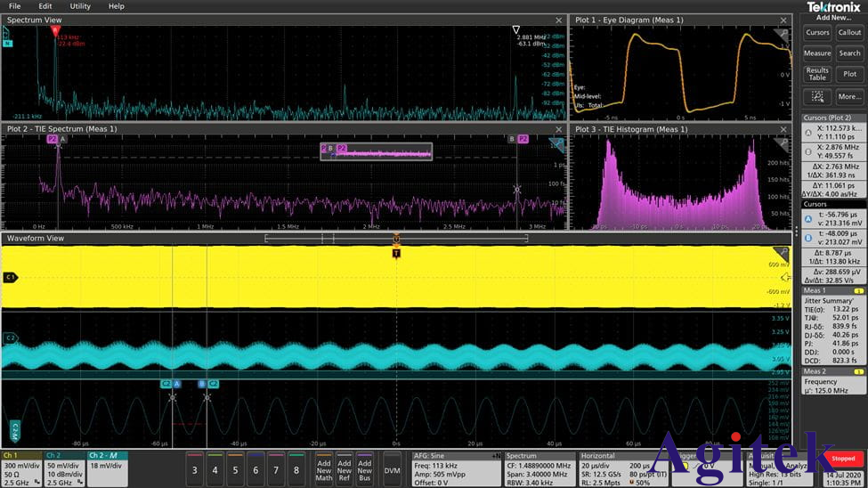
Task: Select the C1 channel handle on the waveform
Action: point(11,278)
